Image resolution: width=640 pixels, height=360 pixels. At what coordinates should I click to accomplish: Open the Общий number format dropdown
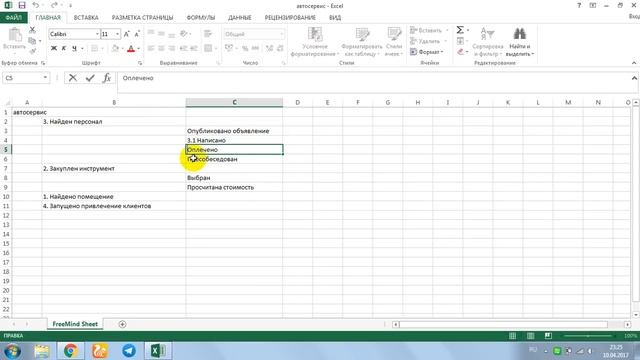click(282, 34)
